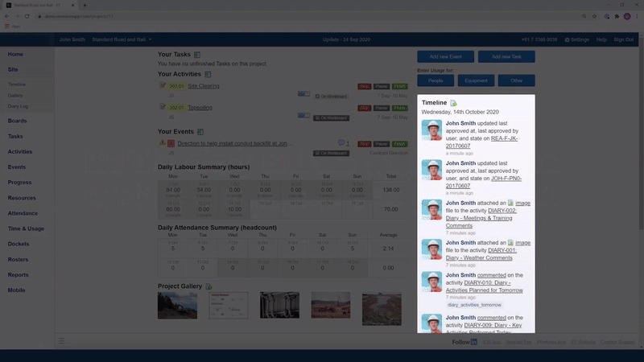Toggle On Workboard for the Direction event
Viewport: 644px width, 362px height.
317,153
